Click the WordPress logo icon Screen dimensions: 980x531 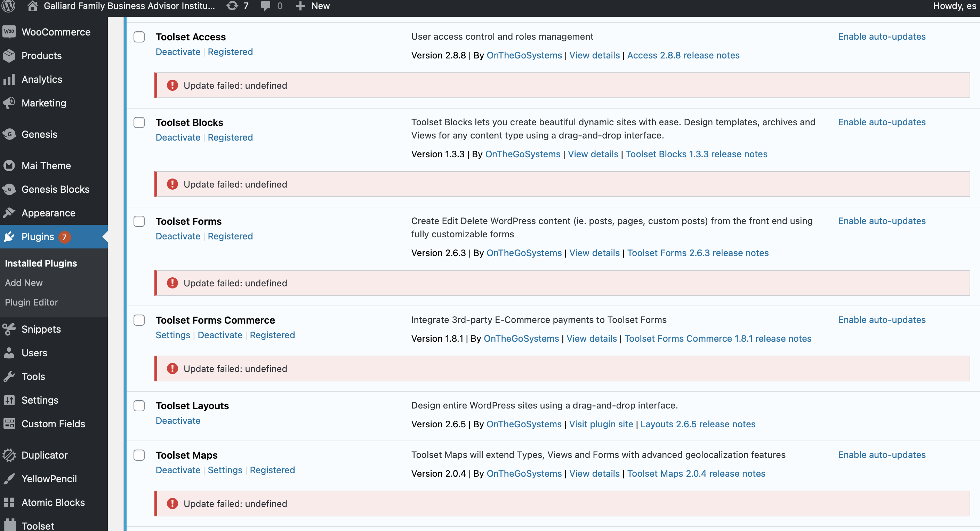pyautogui.click(x=8, y=6)
